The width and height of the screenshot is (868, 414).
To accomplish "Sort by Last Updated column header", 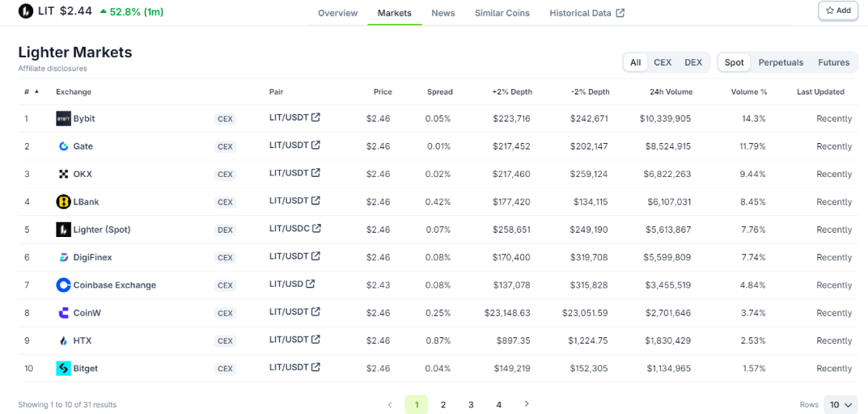I will pyautogui.click(x=820, y=92).
